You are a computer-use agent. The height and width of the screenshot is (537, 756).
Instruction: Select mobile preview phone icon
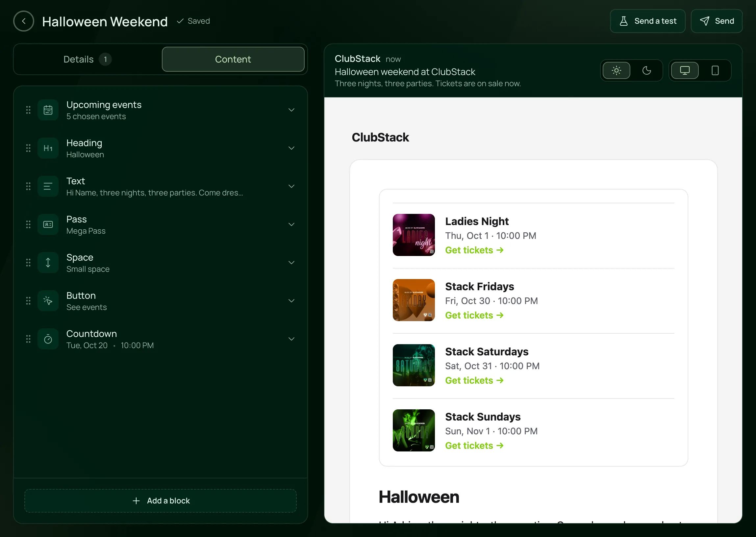click(715, 70)
